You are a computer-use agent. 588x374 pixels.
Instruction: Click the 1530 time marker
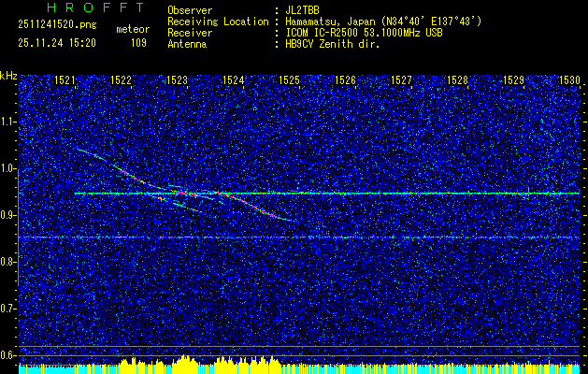point(569,81)
